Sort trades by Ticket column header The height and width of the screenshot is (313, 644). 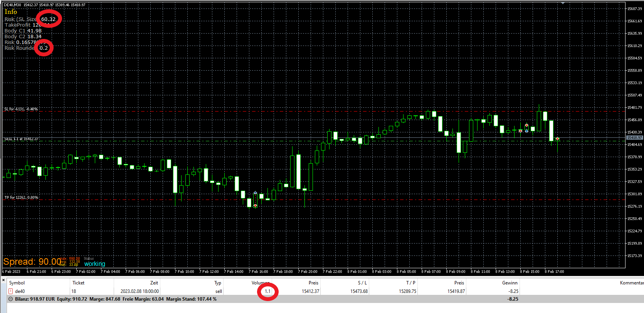coord(79,283)
